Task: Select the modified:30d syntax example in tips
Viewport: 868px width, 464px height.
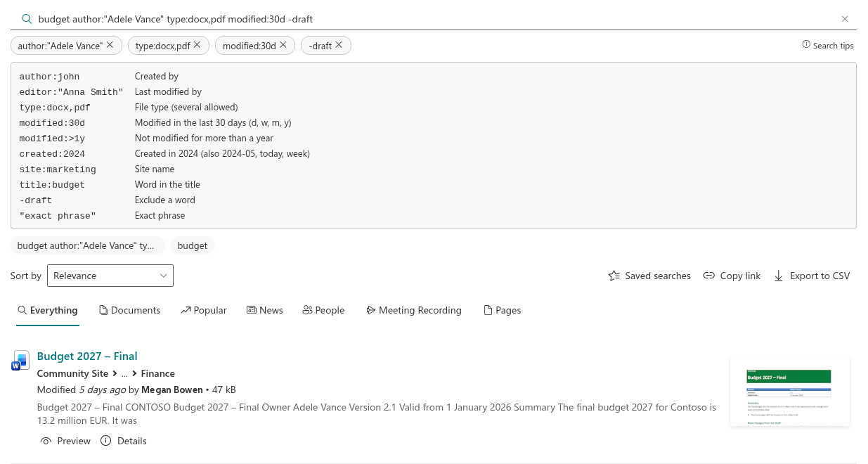Action: coord(52,123)
